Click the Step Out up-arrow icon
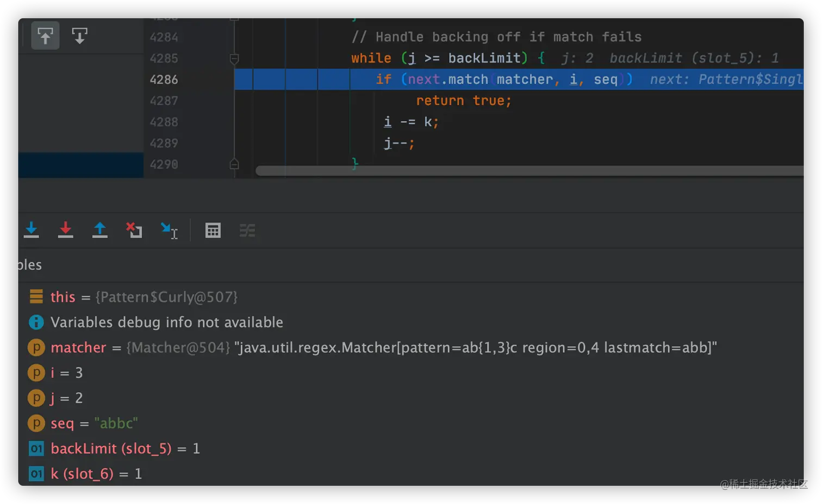 (x=100, y=230)
